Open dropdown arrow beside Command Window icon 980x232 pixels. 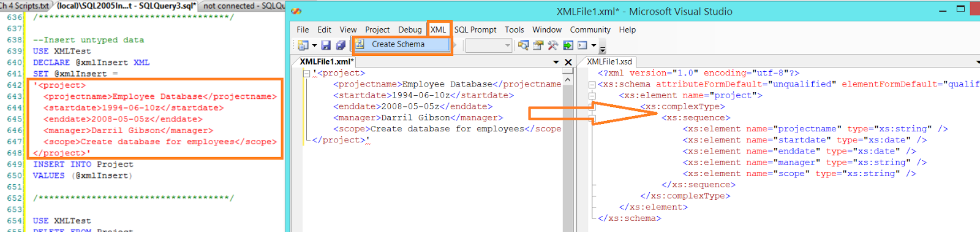tap(594, 45)
